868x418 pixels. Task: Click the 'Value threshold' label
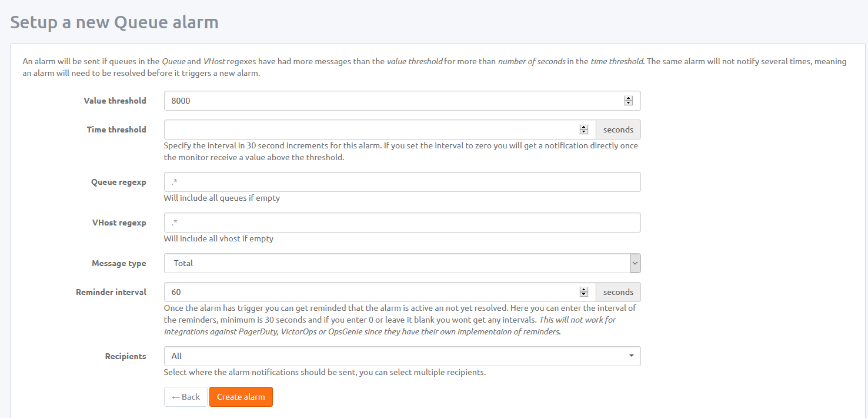[x=115, y=101]
